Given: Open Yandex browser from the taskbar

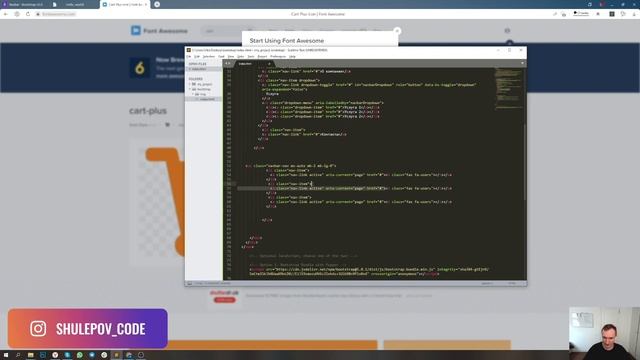Looking at the screenshot, I should click(x=55, y=355).
